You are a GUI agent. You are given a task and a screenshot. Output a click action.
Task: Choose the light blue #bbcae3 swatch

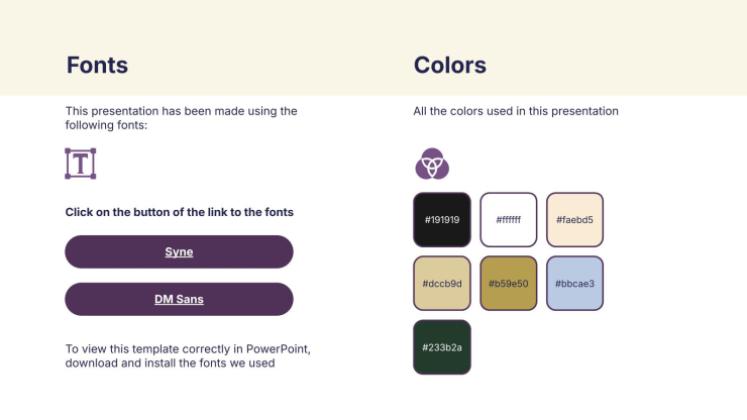574,283
